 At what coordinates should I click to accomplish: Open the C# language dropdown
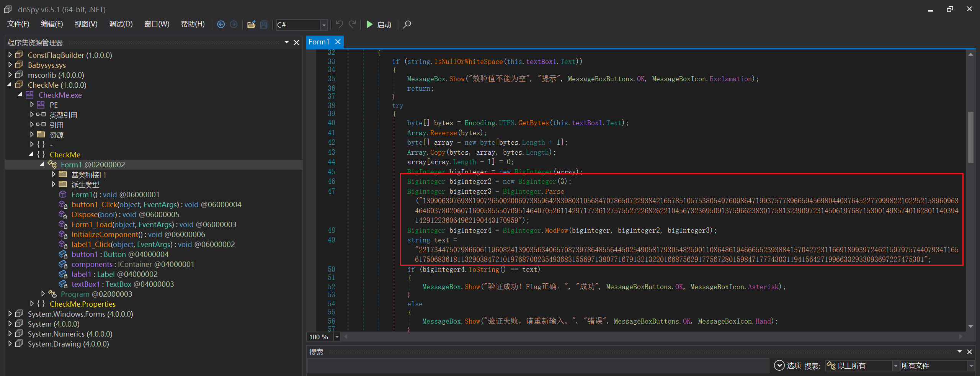pos(324,25)
